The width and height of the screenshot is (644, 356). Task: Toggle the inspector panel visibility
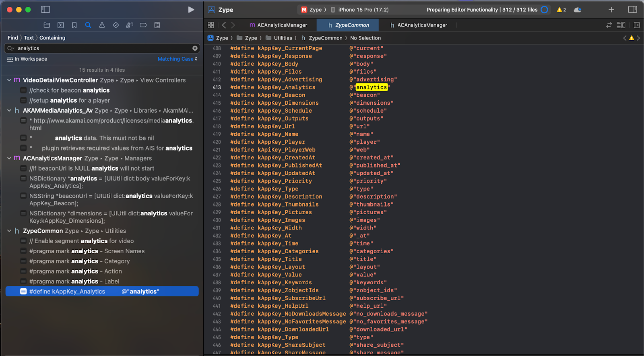pyautogui.click(x=632, y=10)
